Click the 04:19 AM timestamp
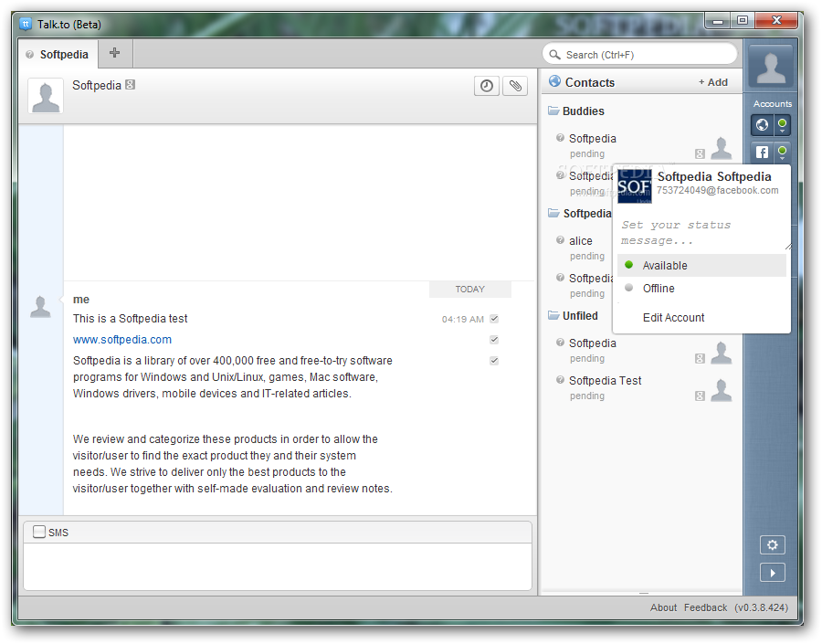The image size is (822, 644). (x=462, y=320)
